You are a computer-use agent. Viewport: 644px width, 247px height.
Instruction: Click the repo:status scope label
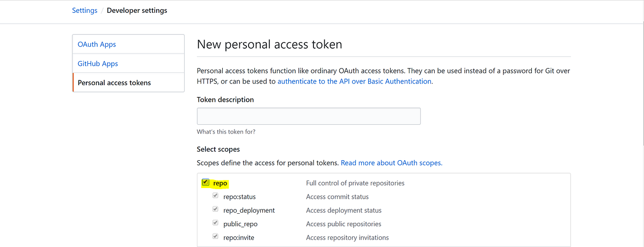click(239, 197)
